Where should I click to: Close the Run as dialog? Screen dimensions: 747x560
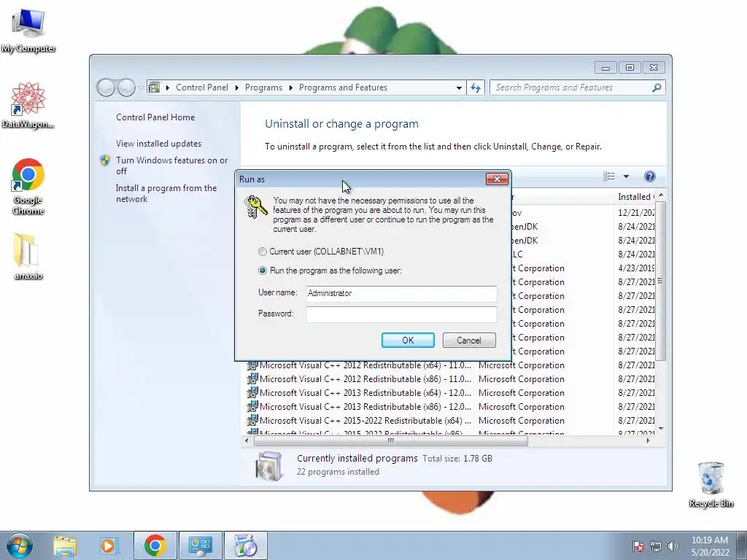point(497,179)
